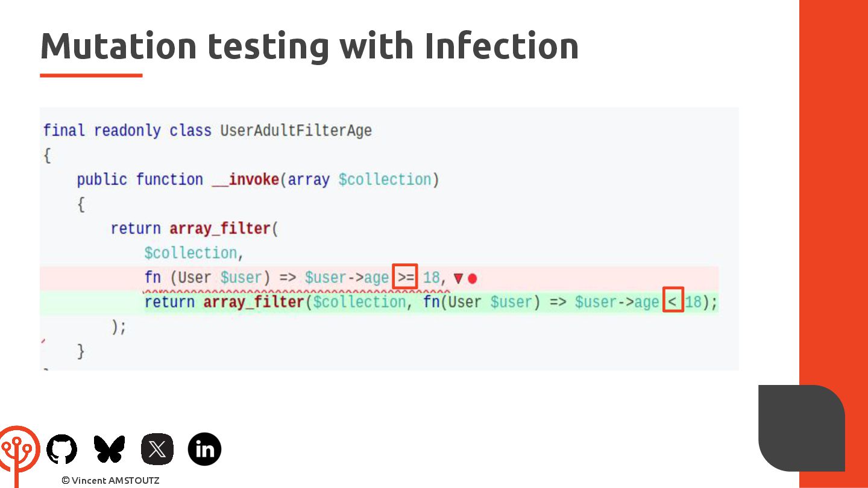Click the slide title 'Mutation testing with Infection'
The image size is (868, 488).
click(x=309, y=46)
